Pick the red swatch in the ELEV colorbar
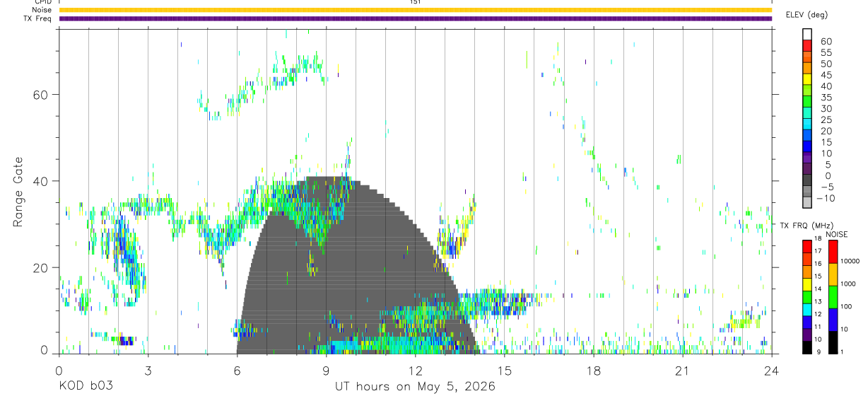 point(807,45)
